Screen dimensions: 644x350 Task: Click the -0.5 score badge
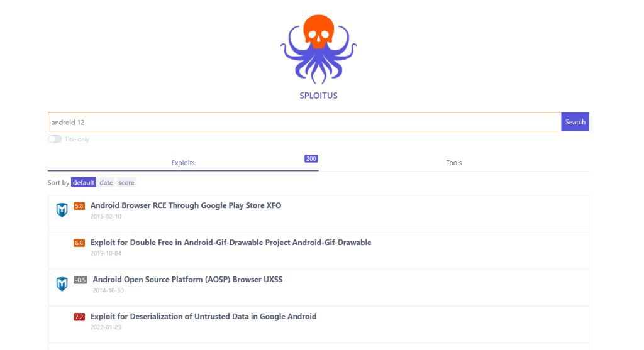pyautogui.click(x=80, y=280)
